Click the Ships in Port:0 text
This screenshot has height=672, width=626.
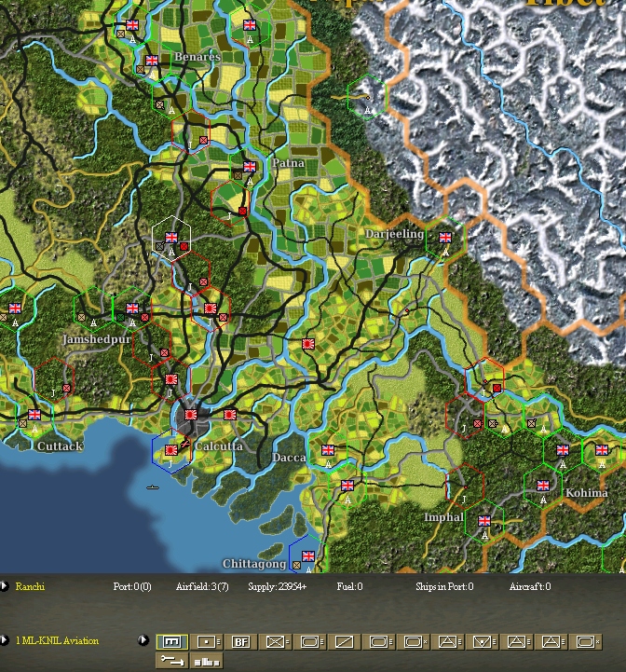444,586
